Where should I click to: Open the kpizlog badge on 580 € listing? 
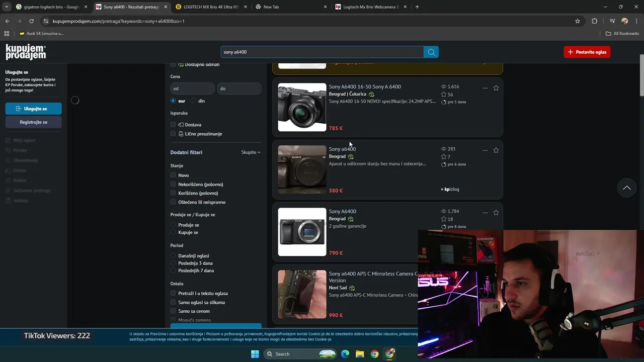point(450,189)
